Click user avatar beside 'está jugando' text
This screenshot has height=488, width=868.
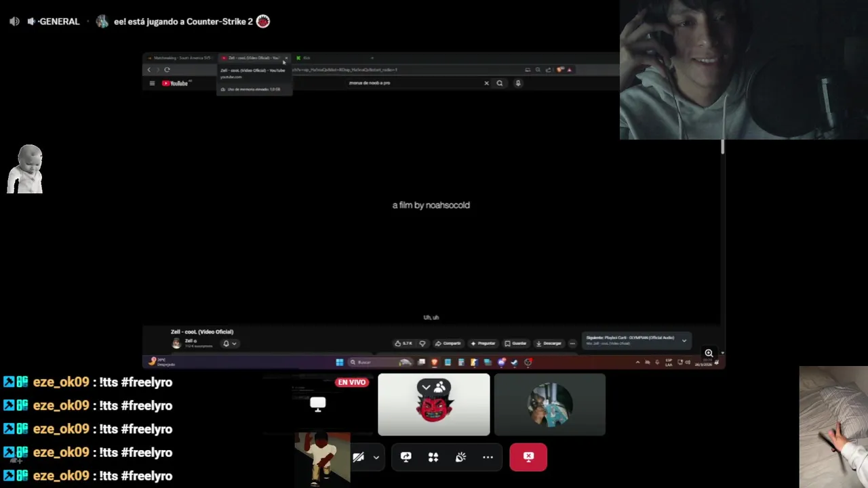click(x=102, y=21)
